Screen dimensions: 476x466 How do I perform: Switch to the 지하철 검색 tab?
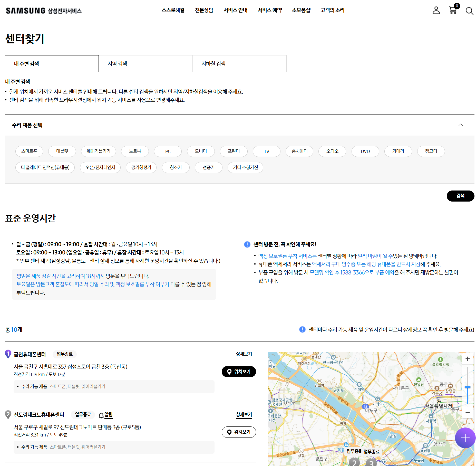tap(213, 64)
